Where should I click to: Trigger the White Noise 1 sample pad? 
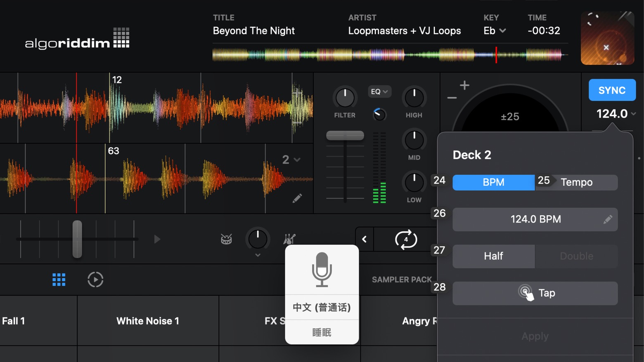[148, 321]
